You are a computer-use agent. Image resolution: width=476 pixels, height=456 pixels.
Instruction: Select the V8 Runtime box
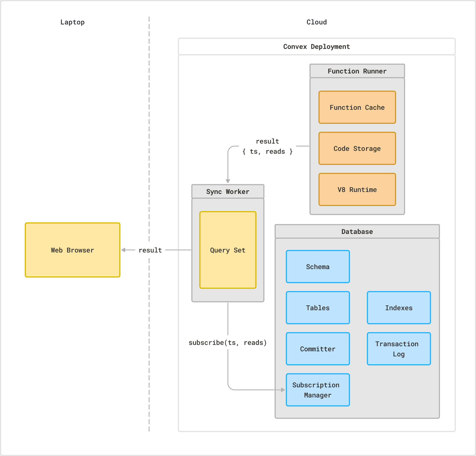coord(357,189)
